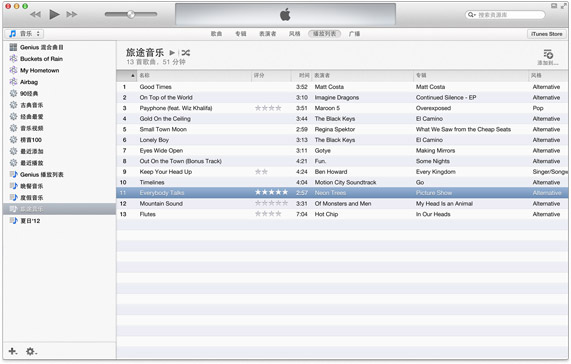Screen dimensions: 571x364
Task: Click the rewind previous track button
Action: (35, 15)
